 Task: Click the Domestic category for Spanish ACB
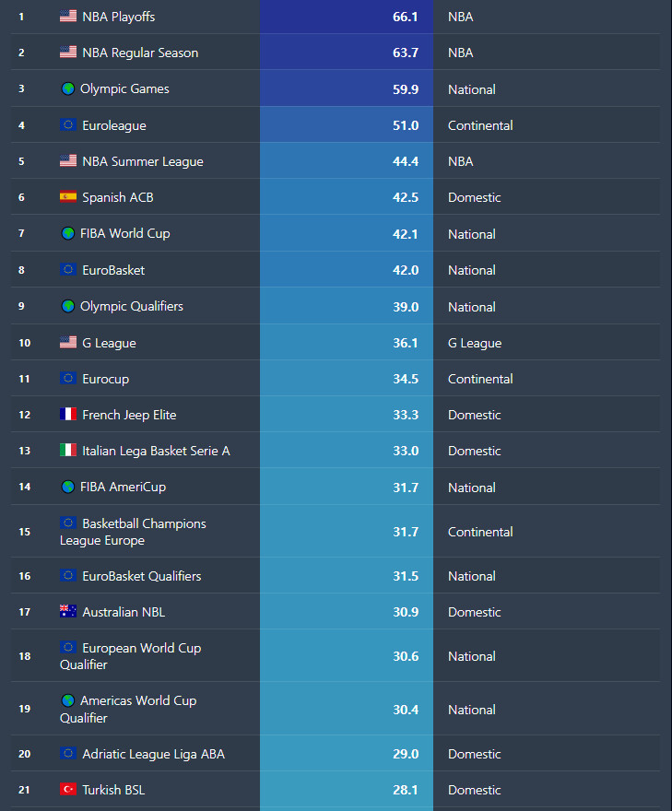(x=475, y=197)
